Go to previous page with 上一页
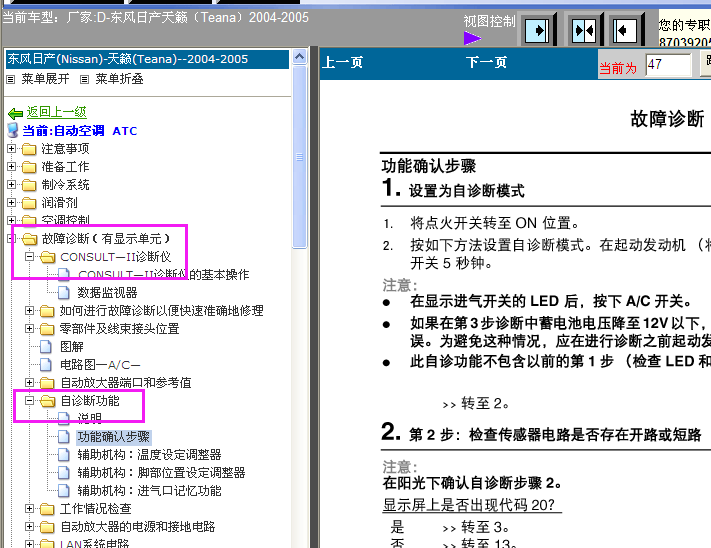The image size is (711, 548). (x=342, y=62)
